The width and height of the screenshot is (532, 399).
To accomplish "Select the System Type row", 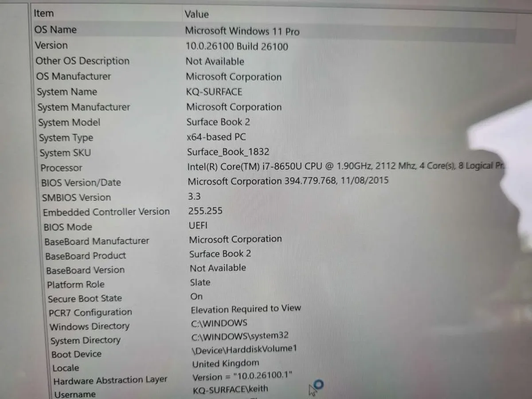I will pyautogui.click(x=66, y=138).
